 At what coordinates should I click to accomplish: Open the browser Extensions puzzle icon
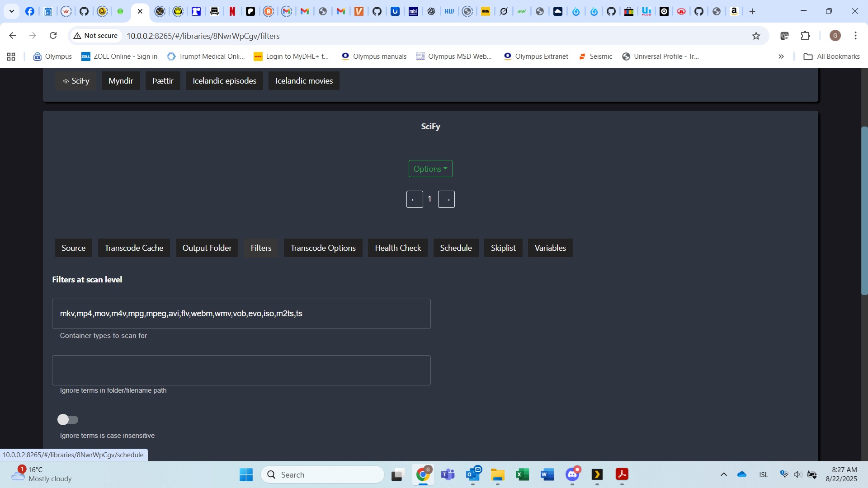805,36
